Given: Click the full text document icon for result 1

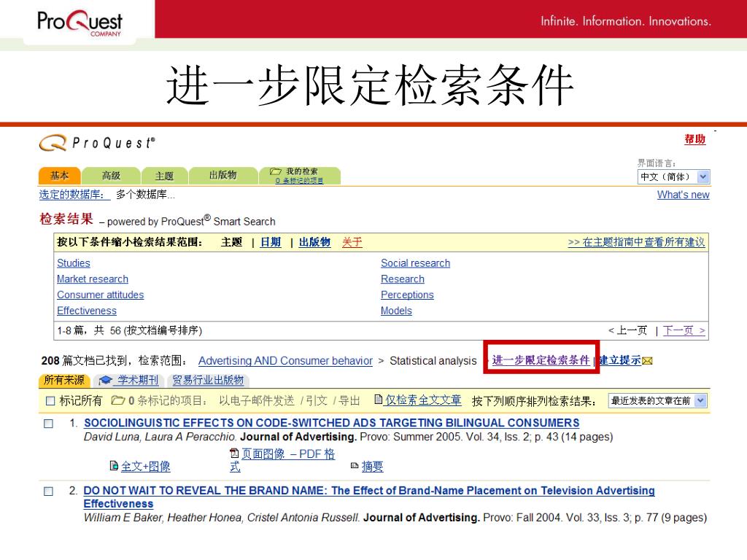Looking at the screenshot, I should pos(114,466).
